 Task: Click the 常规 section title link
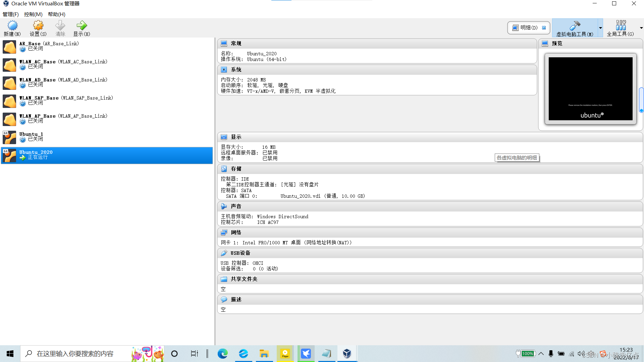coord(236,44)
